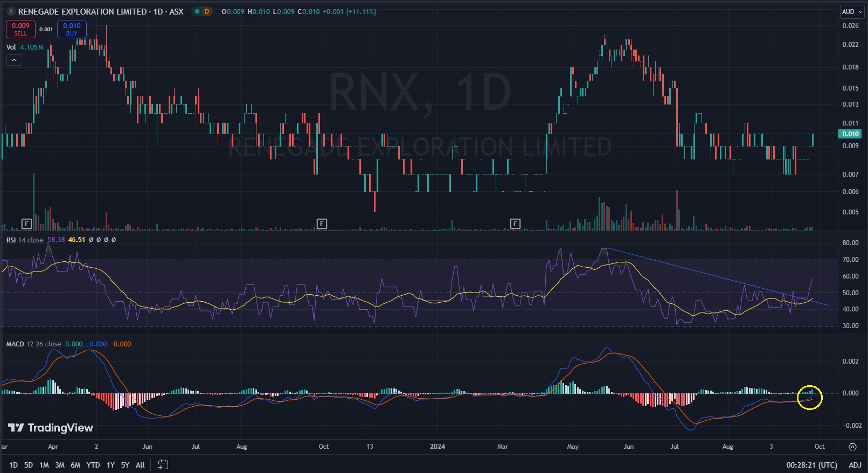Collapse the indicator legend chevron
868x473 pixels.
tap(14, 60)
